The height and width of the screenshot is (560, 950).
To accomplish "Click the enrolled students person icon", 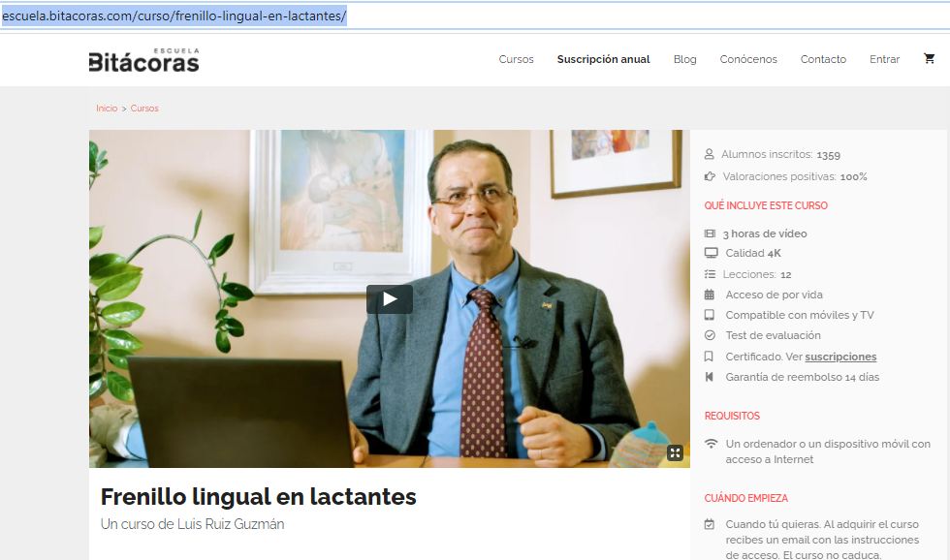I will click(710, 154).
